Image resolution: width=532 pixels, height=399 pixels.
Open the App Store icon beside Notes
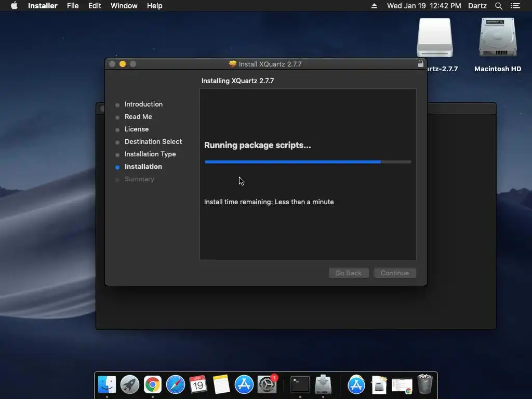[x=244, y=384]
